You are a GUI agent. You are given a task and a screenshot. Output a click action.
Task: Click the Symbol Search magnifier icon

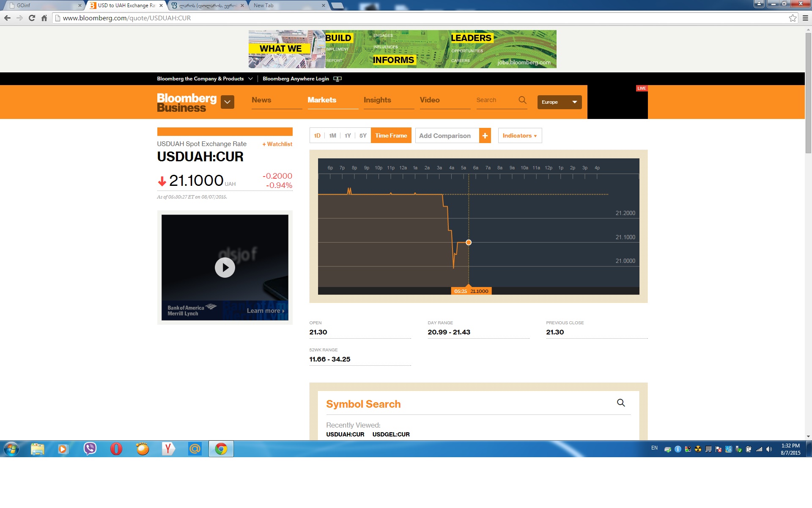[x=620, y=403]
